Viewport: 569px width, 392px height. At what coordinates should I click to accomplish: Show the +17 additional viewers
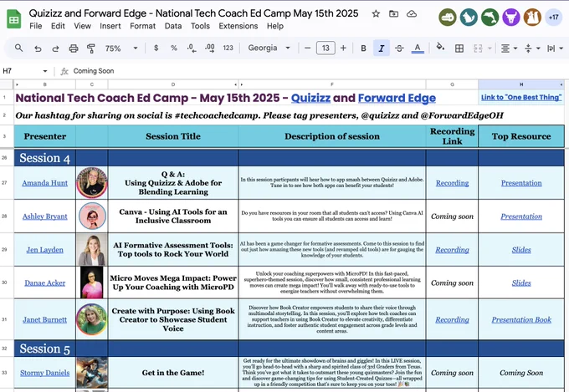[554, 17]
